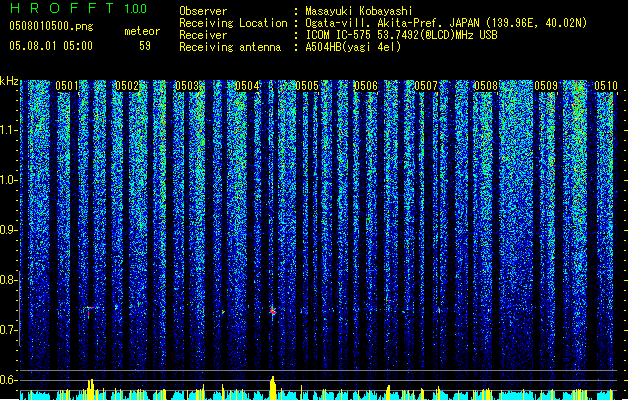
Task: Select the file name 0508010500.png
Action: pyautogui.click(x=51, y=26)
